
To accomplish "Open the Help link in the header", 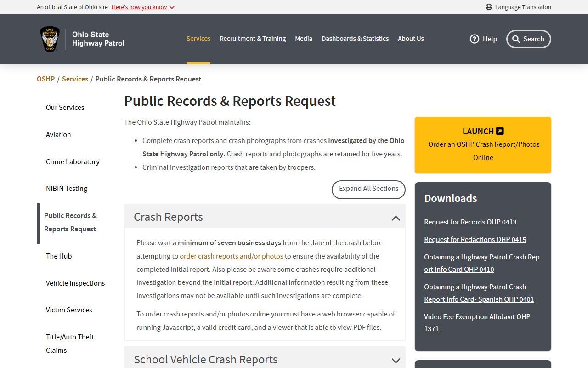I will point(484,39).
